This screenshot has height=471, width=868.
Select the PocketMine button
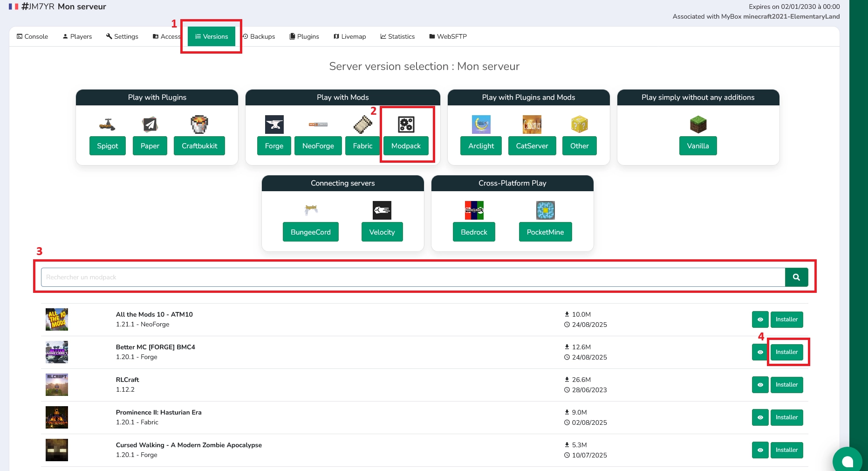click(546, 232)
